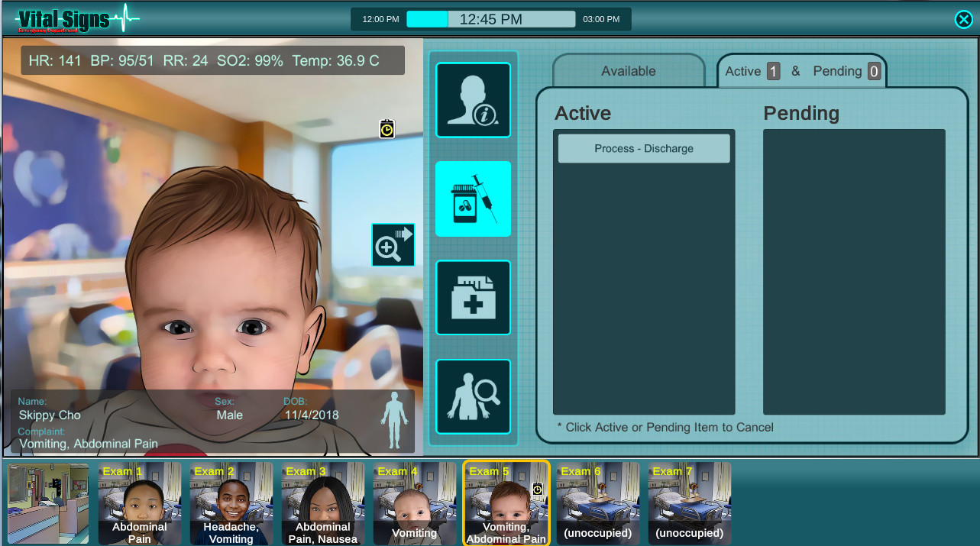Open the unoccupied Exam 6 room
The width and height of the screenshot is (980, 546).
pos(597,502)
